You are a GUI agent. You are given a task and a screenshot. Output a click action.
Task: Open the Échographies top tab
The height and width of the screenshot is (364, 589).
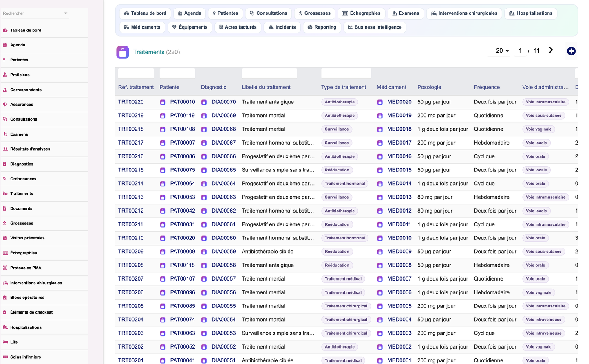[x=361, y=13]
